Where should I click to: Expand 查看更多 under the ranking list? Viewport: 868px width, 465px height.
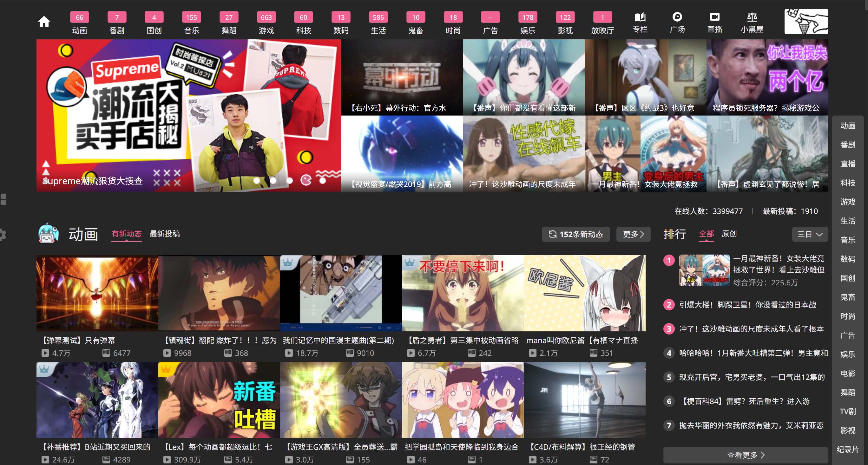tap(745, 455)
